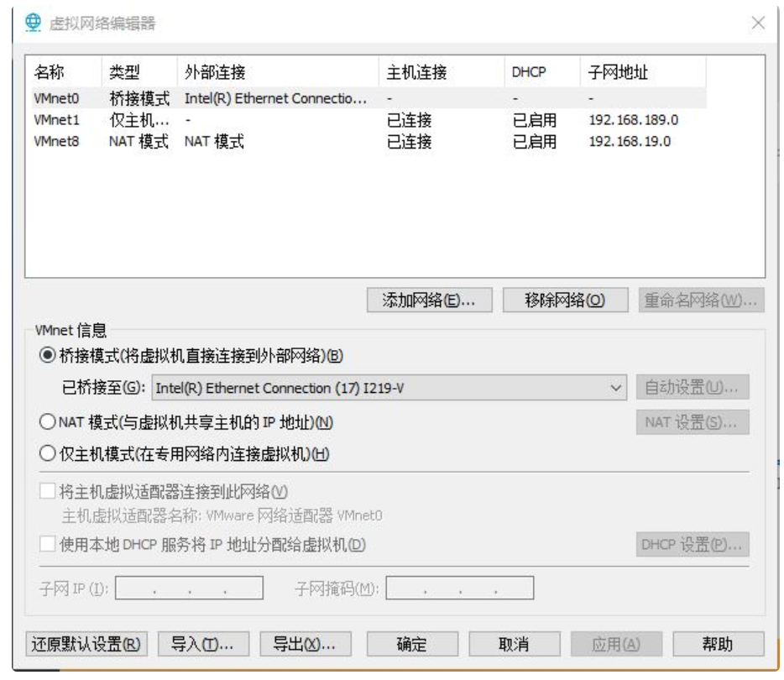
Task: Sort by 类型 column header
Action: coord(139,72)
